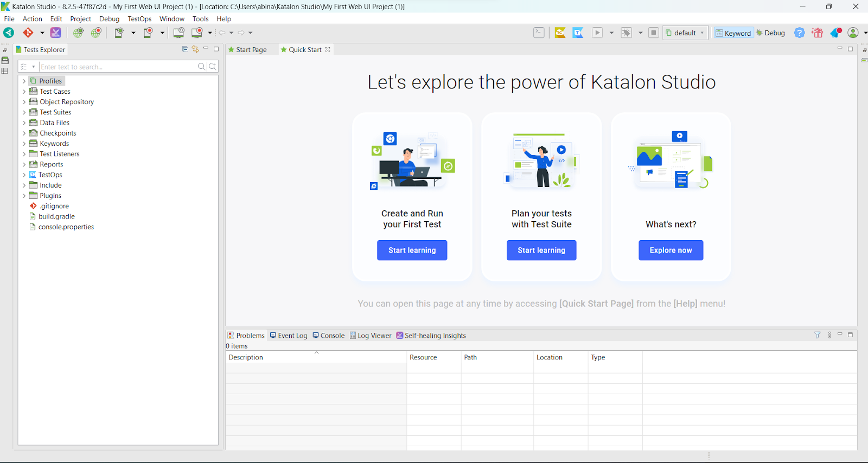
Task: Open the Problems panel view menu dots
Action: point(829,335)
